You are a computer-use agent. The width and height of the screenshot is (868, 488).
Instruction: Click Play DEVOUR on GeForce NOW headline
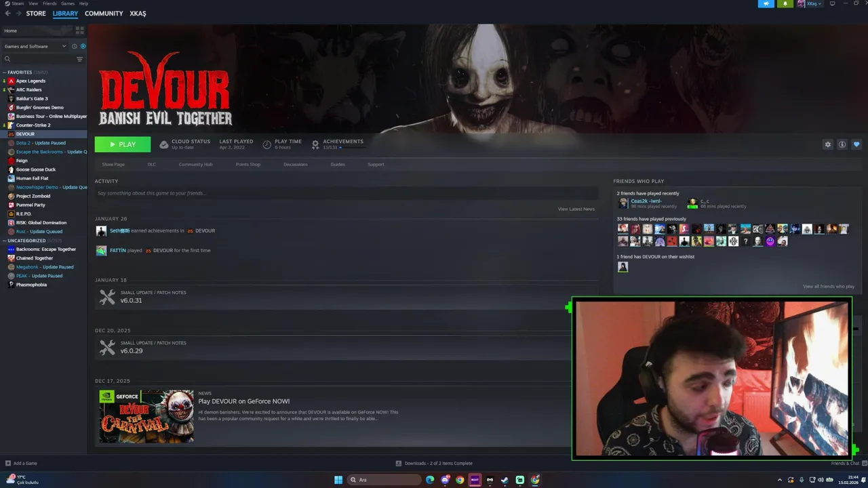tap(244, 401)
